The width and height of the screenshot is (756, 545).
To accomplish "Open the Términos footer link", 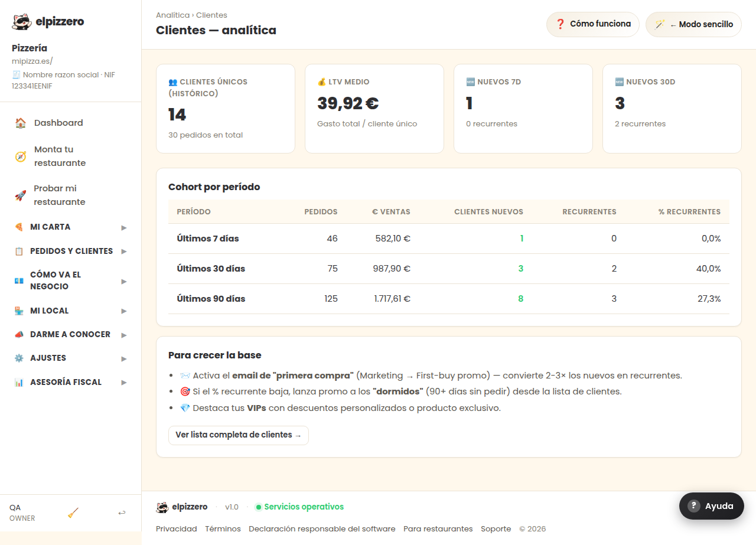I will (x=223, y=529).
